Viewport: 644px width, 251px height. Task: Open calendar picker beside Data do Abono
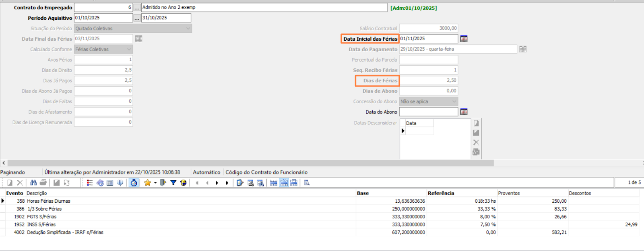tap(464, 112)
